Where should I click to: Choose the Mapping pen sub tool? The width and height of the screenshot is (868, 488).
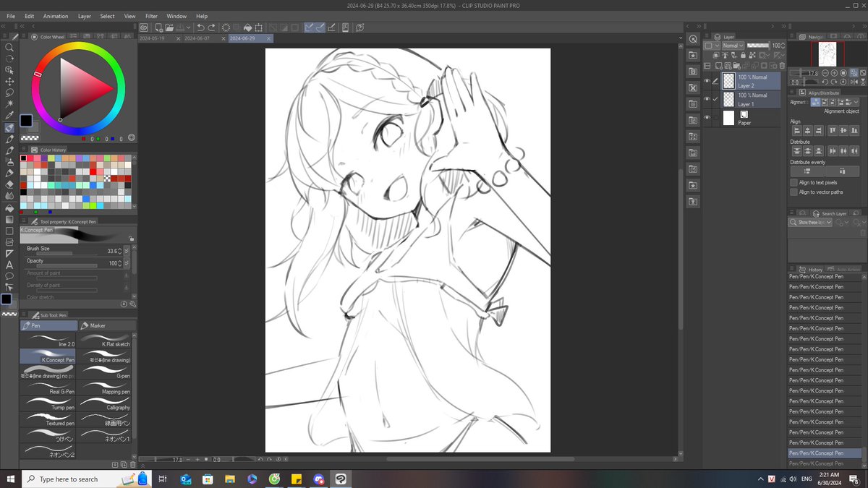tap(106, 388)
